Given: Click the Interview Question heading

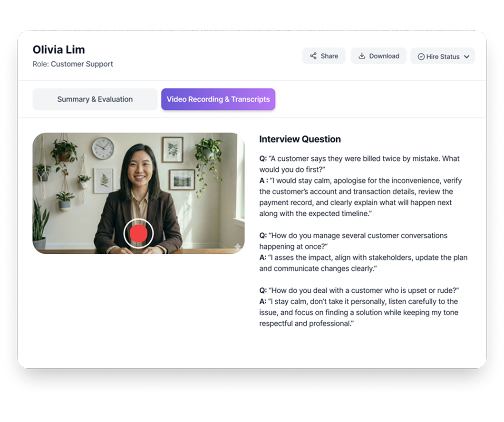Looking at the screenshot, I should (300, 139).
